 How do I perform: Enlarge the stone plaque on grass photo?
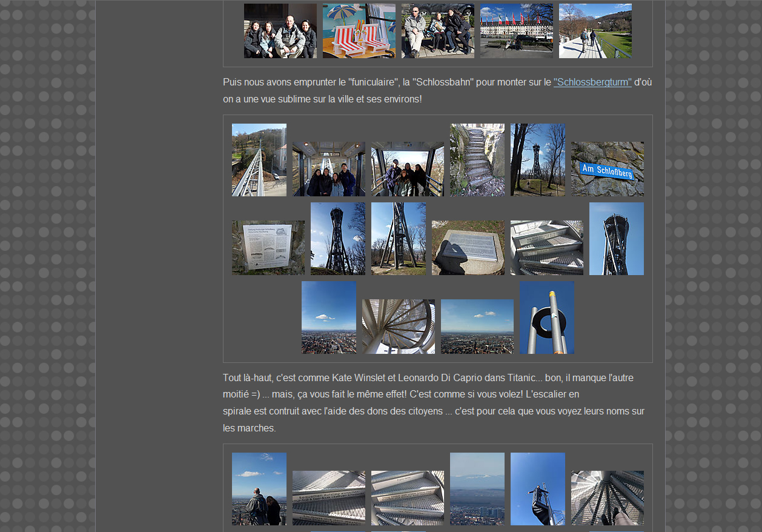pyautogui.click(x=468, y=248)
